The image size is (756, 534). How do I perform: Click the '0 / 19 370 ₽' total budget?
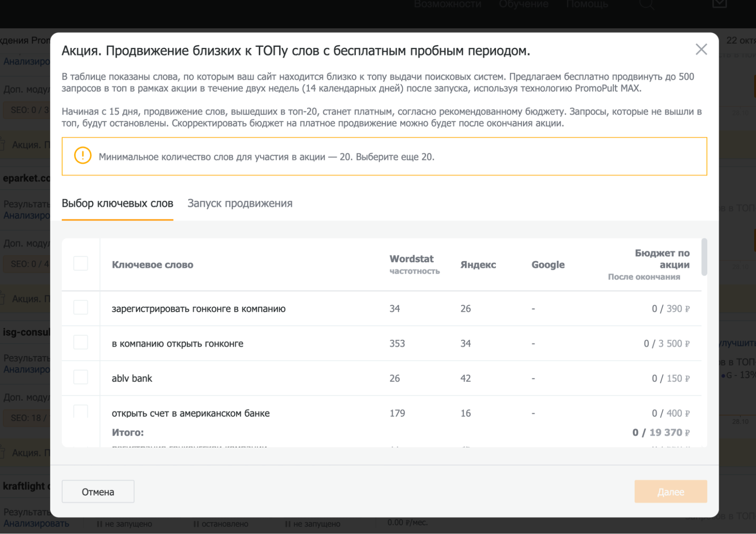pos(661,432)
